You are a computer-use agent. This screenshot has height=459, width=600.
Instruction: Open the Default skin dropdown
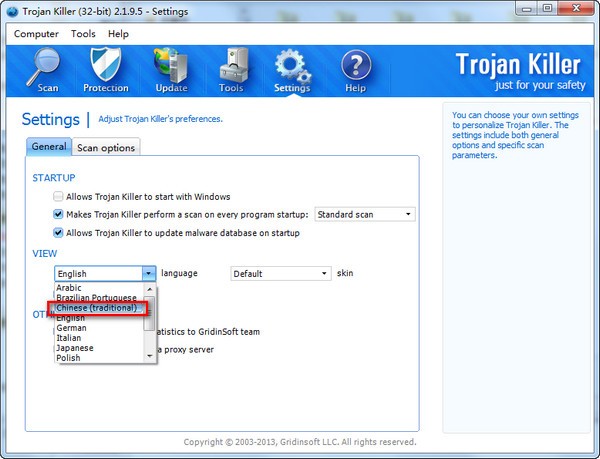[x=324, y=273]
